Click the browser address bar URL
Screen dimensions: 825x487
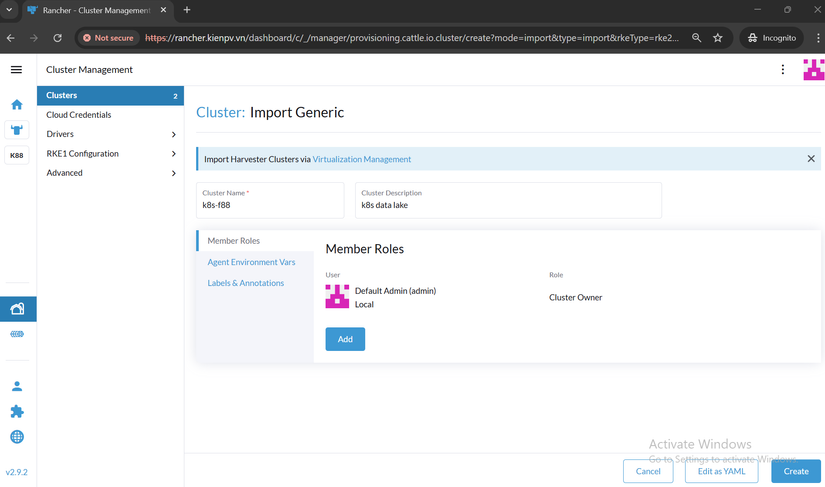411,38
